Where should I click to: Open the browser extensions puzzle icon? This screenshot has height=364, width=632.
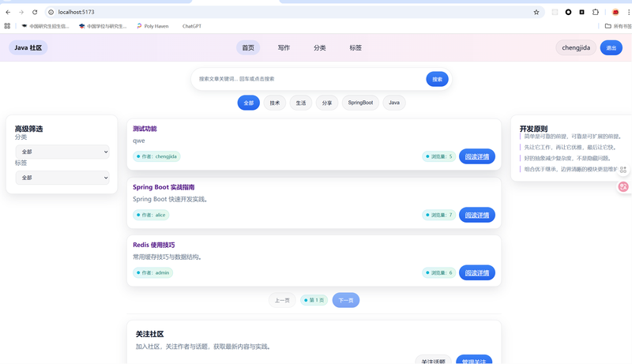coord(596,12)
